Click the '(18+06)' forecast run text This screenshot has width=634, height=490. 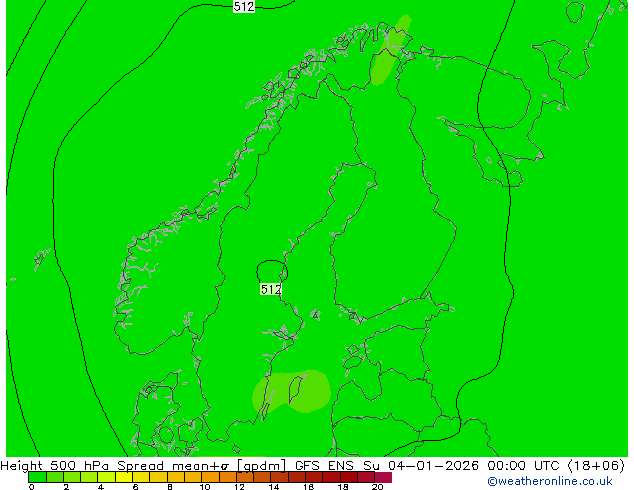pos(596,466)
